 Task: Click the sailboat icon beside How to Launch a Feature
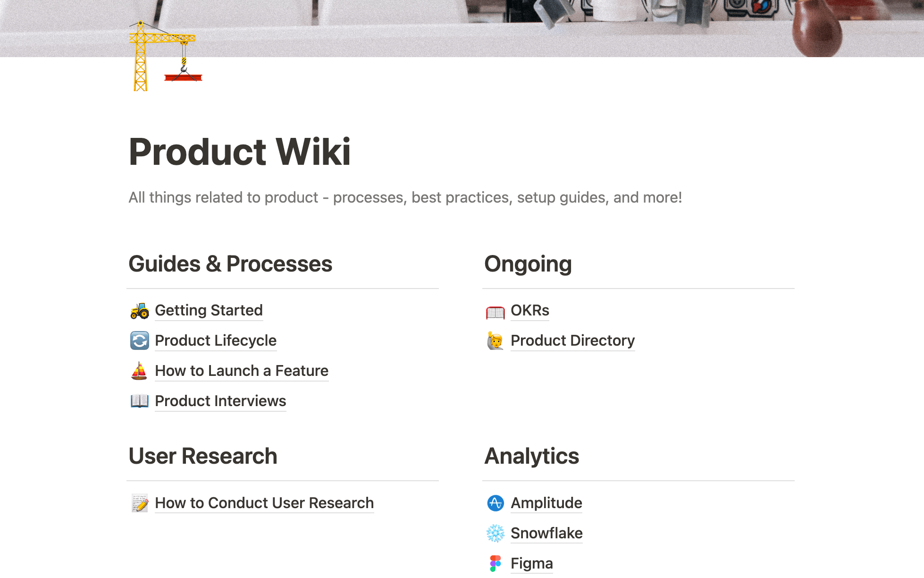pyautogui.click(x=139, y=371)
